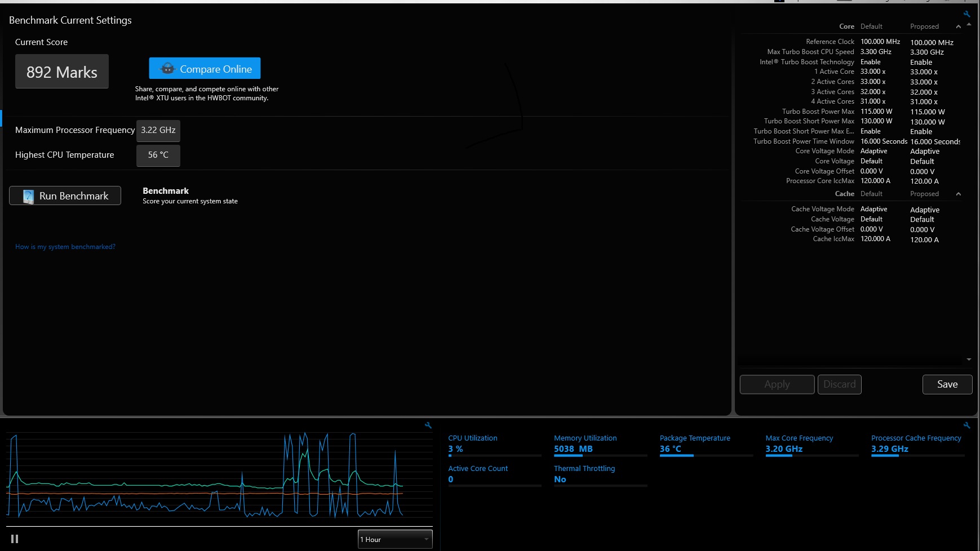
Task: Click the 56 °C temperature value
Action: tap(158, 155)
